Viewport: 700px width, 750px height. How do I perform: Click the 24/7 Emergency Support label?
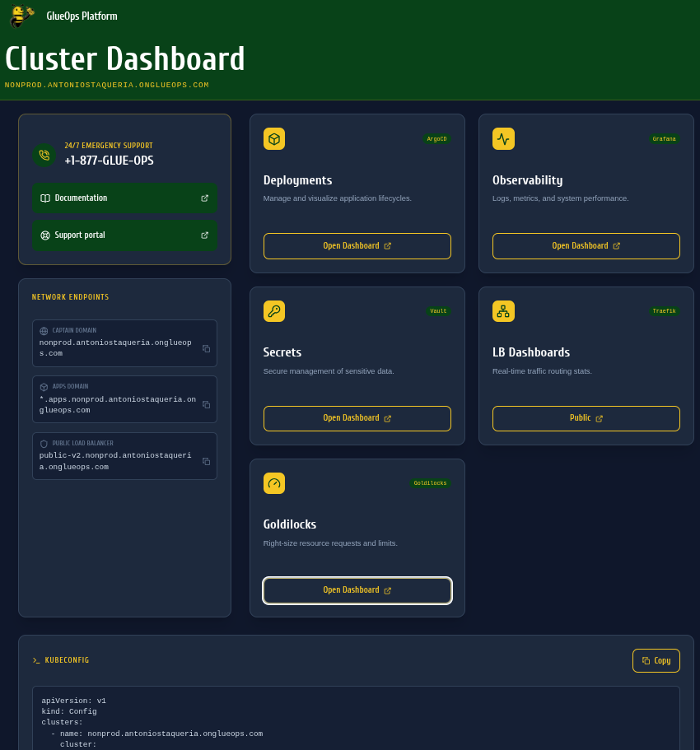109,146
